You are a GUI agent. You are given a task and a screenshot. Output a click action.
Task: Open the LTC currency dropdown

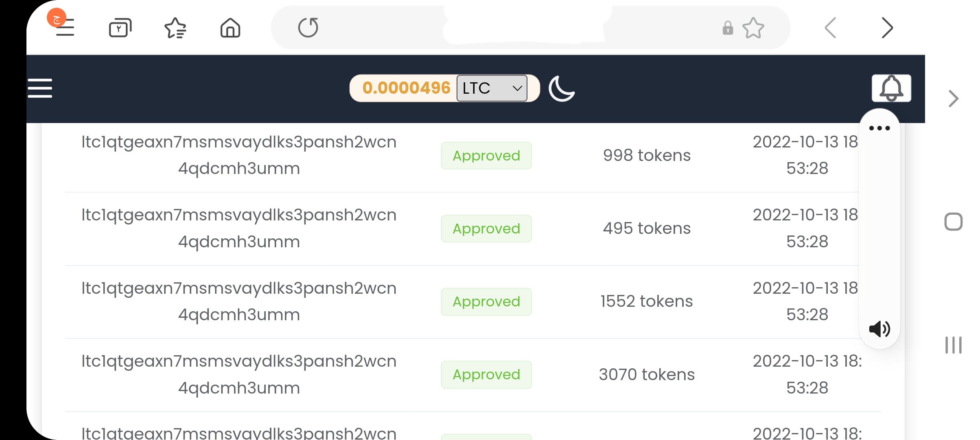coord(492,88)
